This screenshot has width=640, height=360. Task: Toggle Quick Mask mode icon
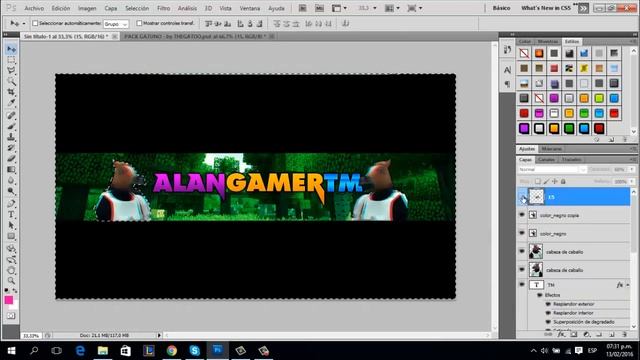click(x=11, y=316)
